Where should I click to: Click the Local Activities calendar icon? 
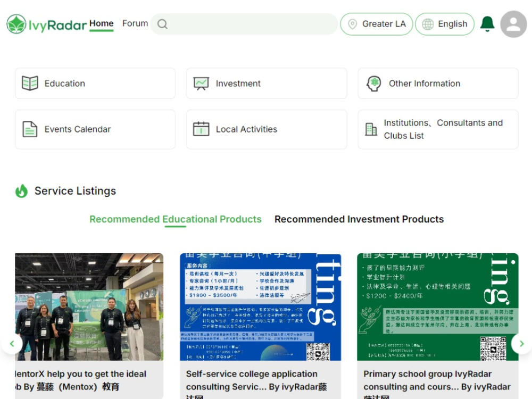point(201,129)
